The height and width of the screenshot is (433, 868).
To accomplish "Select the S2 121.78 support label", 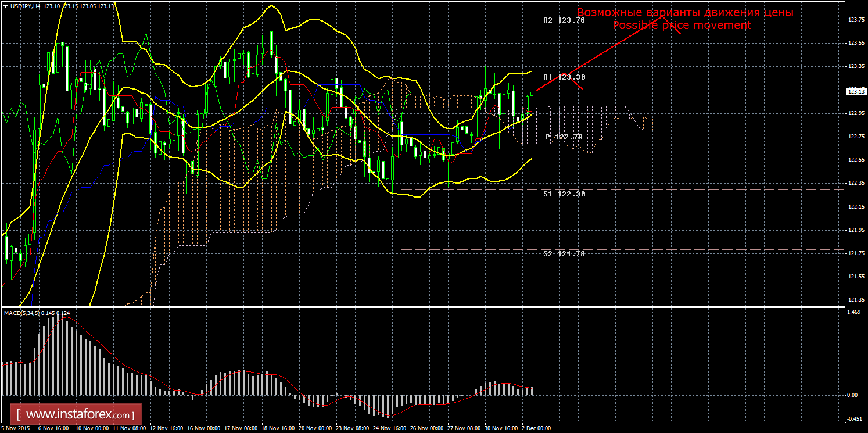I will click(x=564, y=253).
